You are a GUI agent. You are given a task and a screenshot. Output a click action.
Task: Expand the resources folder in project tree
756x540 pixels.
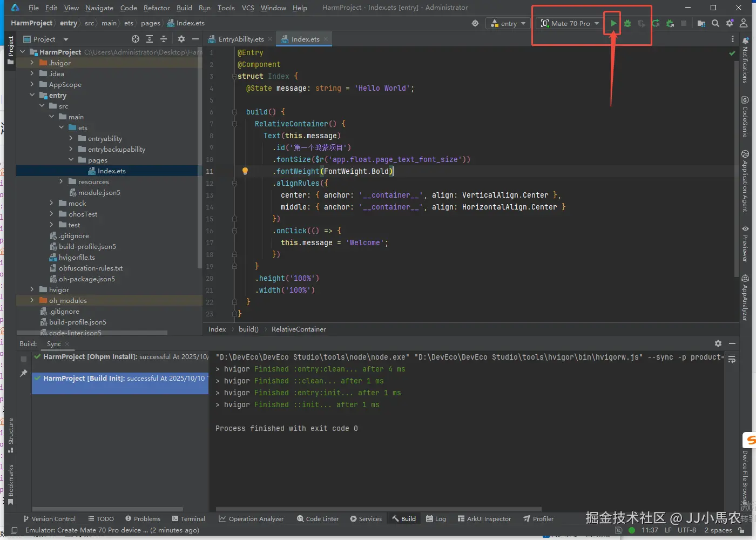tap(62, 182)
